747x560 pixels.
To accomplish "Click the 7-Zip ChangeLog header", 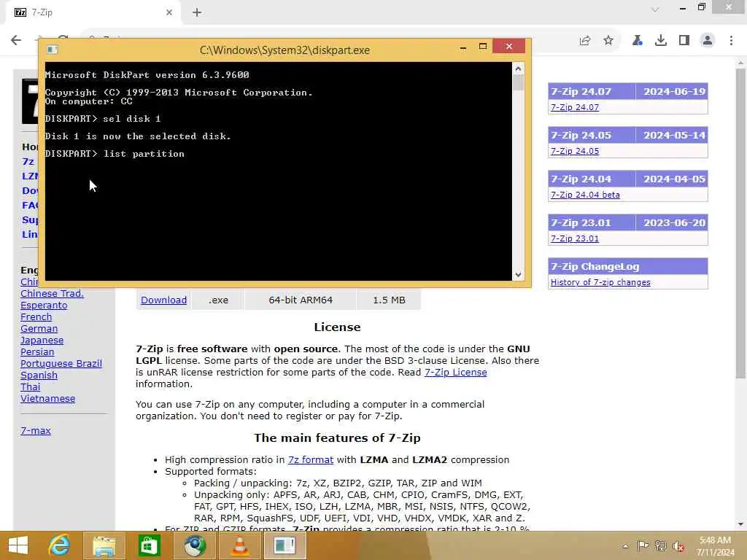I will (628, 267).
